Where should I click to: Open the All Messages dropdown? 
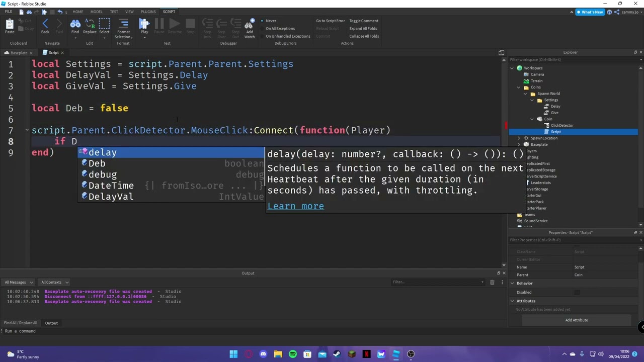[19, 282]
